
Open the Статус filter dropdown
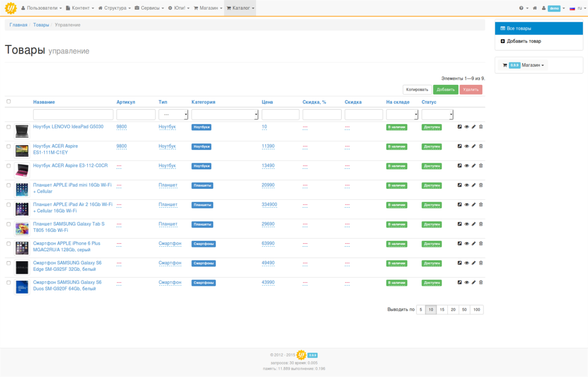click(x=437, y=115)
